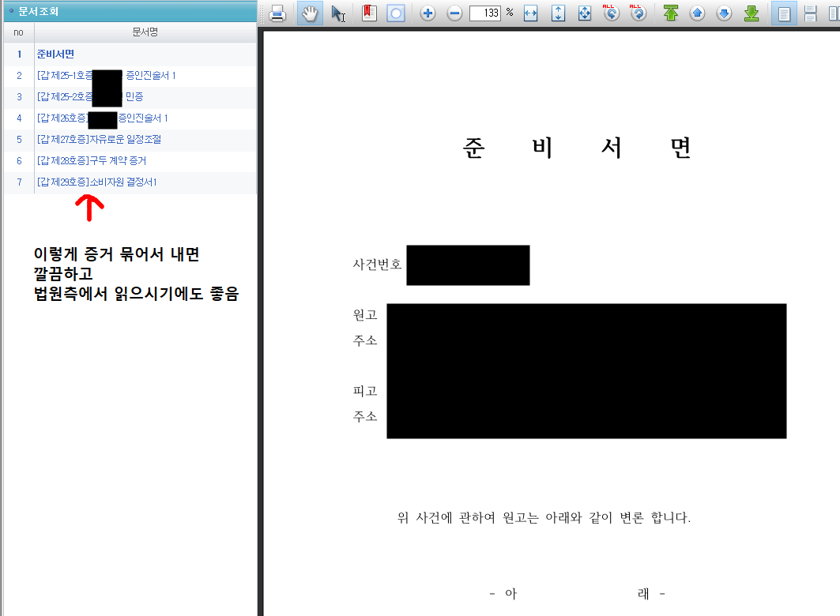
Task: Click the 문서조회 panel title
Action: tap(38, 11)
